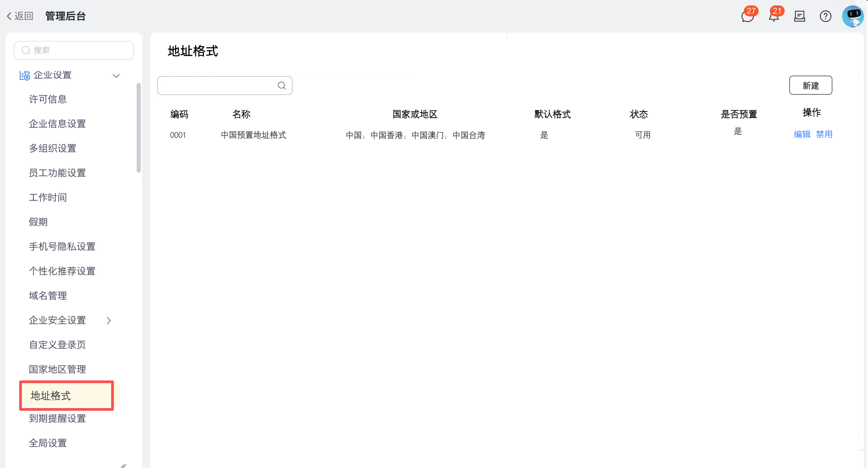
Task: Click 编辑 link for row 0001
Action: 802,134
